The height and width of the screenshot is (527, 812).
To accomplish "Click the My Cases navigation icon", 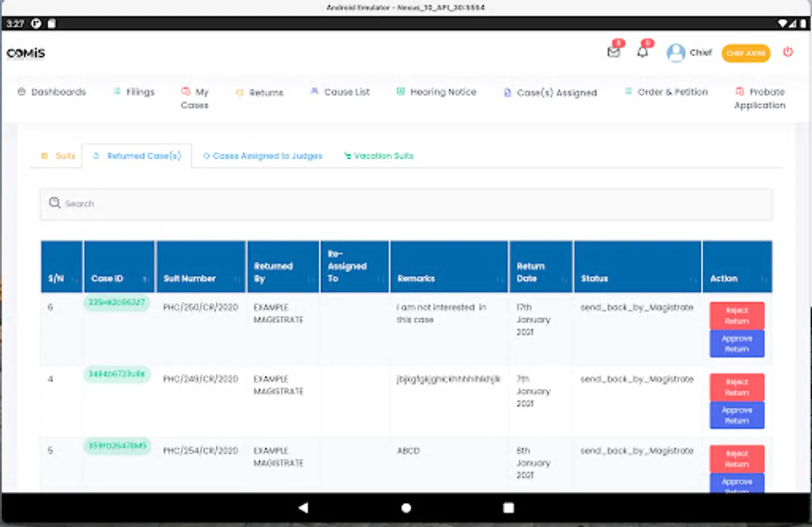I will tap(185, 91).
